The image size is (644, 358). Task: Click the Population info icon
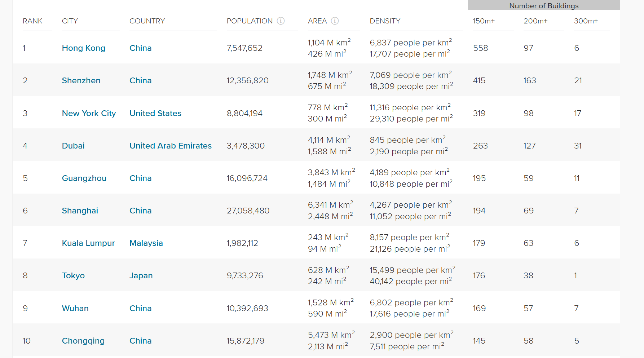coord(281,21)
